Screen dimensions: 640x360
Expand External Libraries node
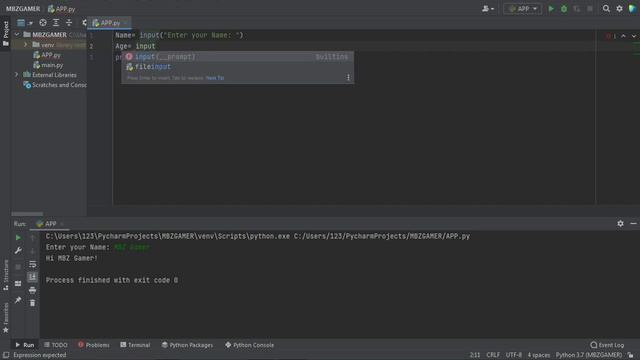pyautogui.click(x=16, y=75)
